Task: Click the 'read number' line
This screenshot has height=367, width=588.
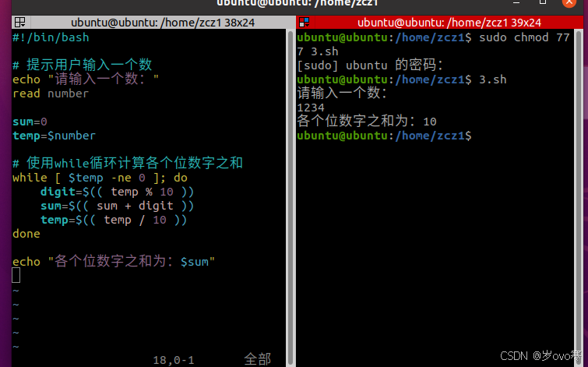Action: point(51,94)
